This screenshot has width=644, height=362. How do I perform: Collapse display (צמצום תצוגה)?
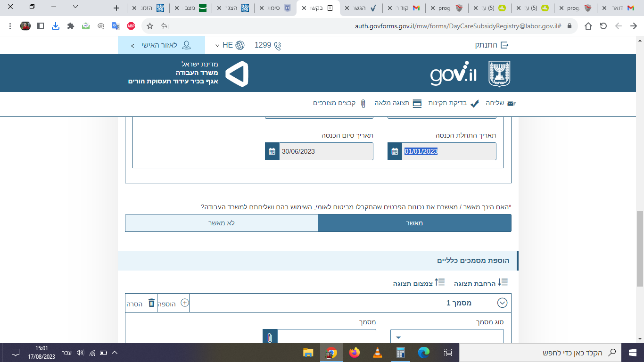click(x=419, y=283)
